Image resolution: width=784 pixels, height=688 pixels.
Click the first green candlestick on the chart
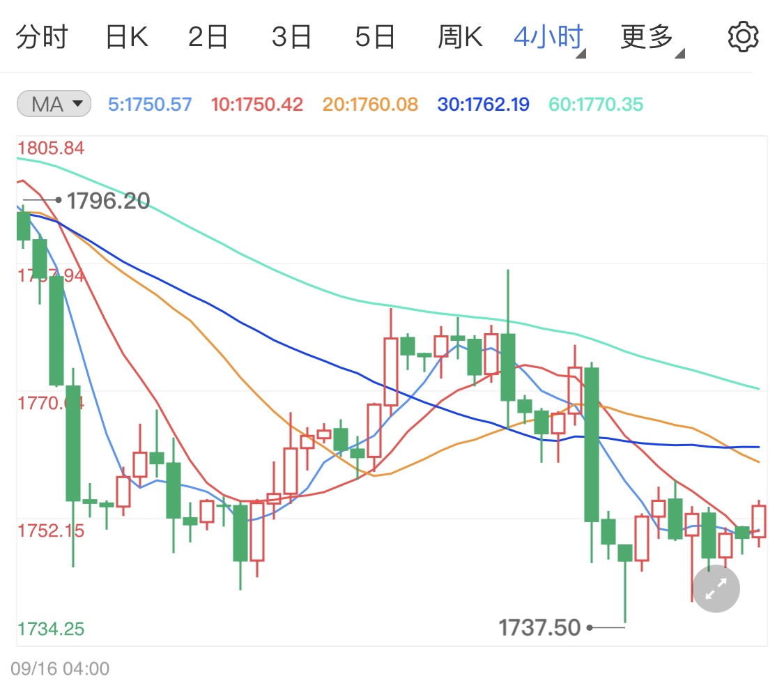[24, 226]
